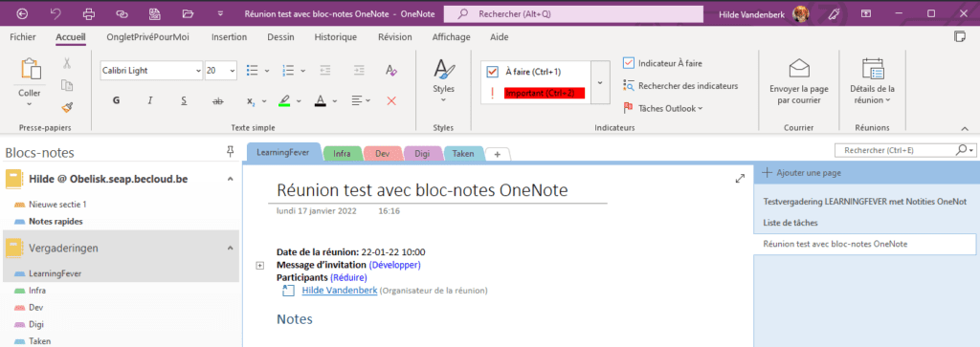Open Détails de la réunion dropdown
The height and width of the screenshot is (347, 980).
[x=872, y=81]
